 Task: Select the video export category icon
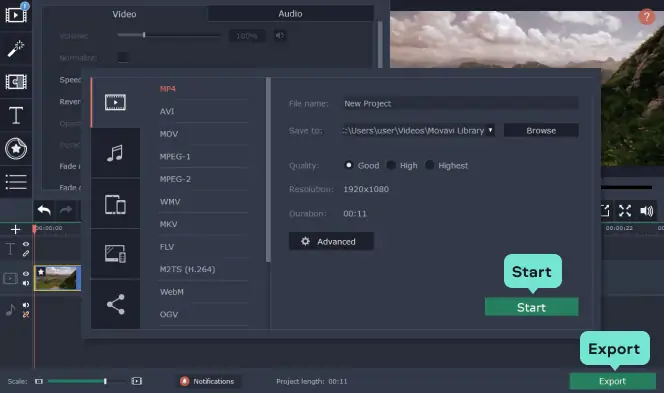[x=115, y=102]
